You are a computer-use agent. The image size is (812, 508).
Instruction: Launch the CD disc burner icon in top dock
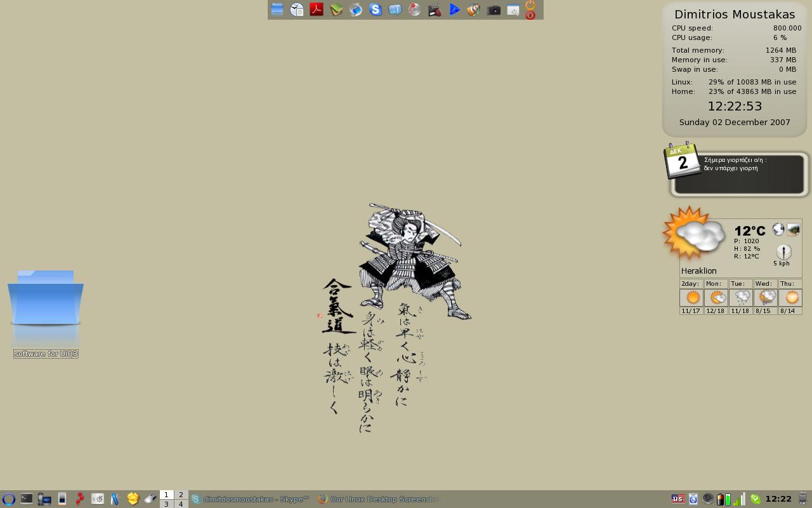[x=415, y=10]
